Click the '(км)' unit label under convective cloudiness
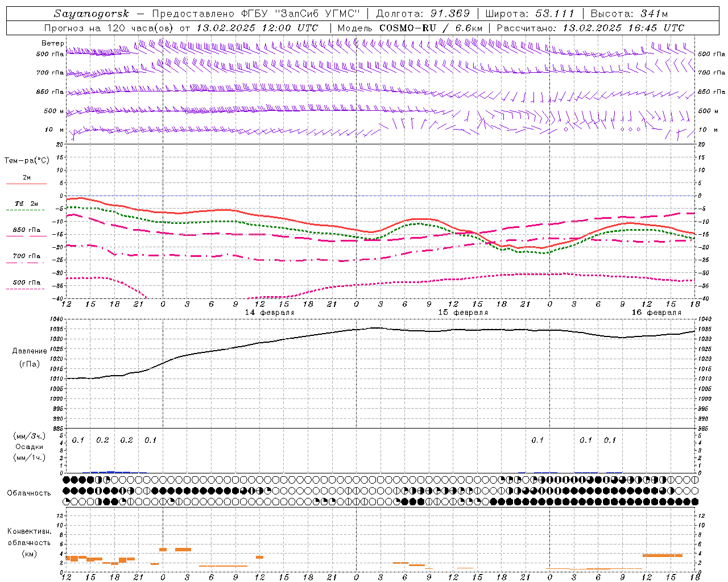The image size is (728, 582). [30, 554]
